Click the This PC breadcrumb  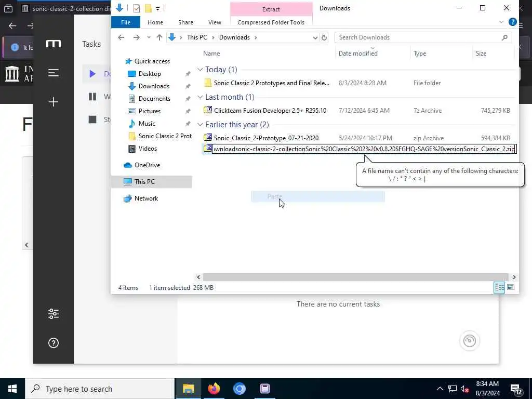point(197,37)
